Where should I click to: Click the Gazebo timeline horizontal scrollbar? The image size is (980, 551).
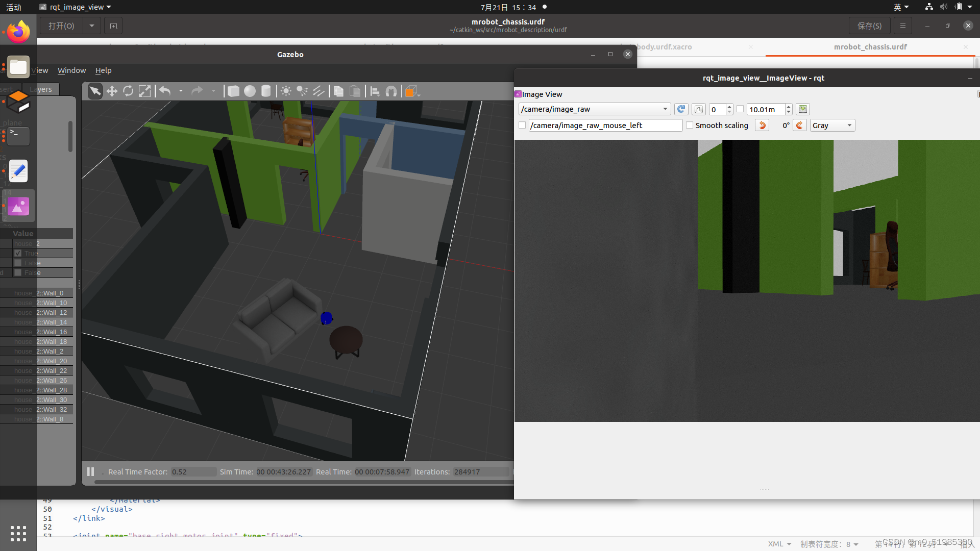304,482
